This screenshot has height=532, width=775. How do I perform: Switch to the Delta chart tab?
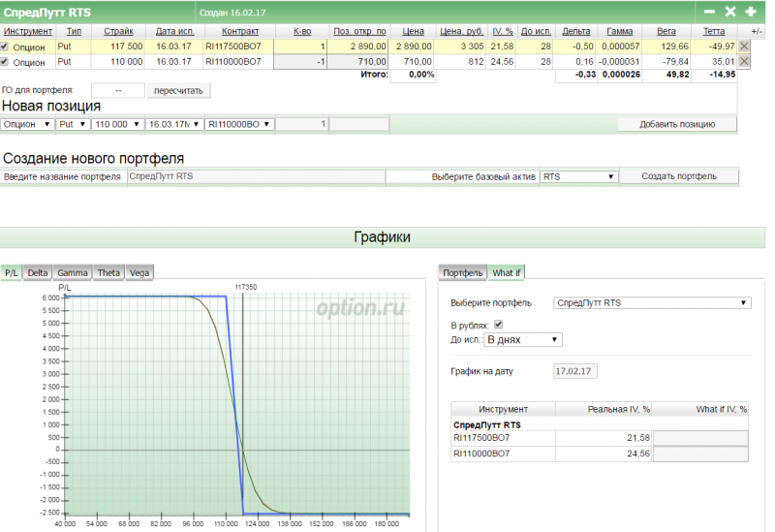[x=38, y=273]
